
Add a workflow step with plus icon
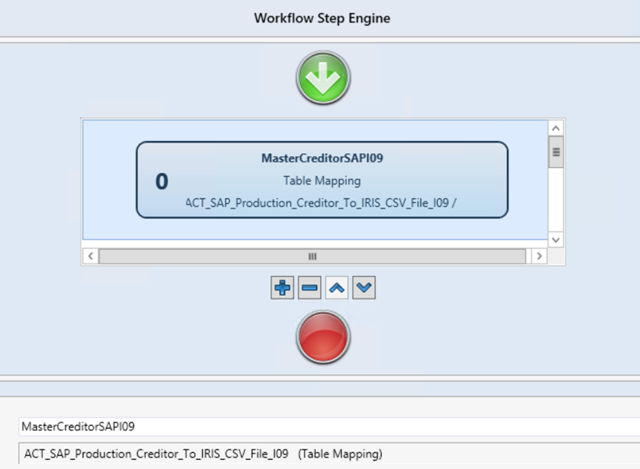coord(282,288)
